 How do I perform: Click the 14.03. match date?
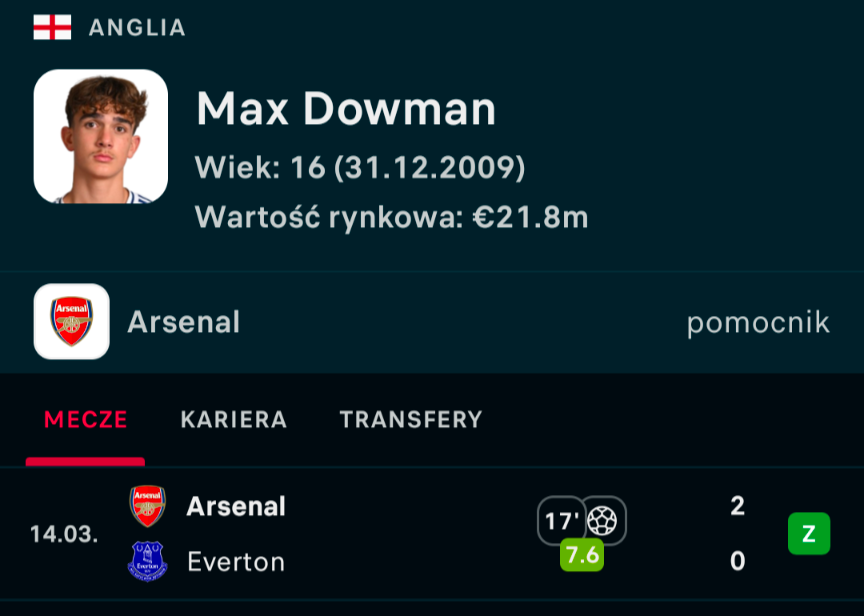coord(64,534)
